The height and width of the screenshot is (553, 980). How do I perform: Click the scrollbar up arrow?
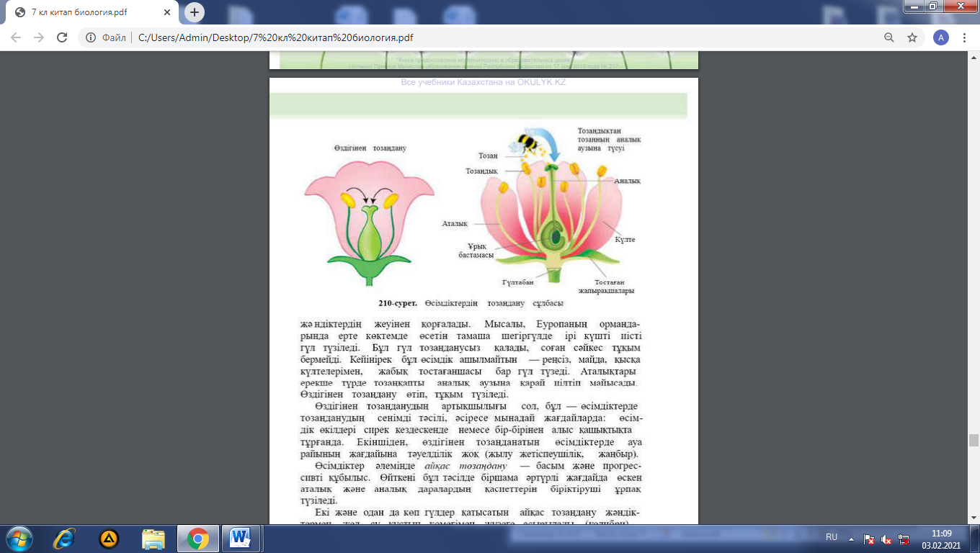(x=974, y=57)
